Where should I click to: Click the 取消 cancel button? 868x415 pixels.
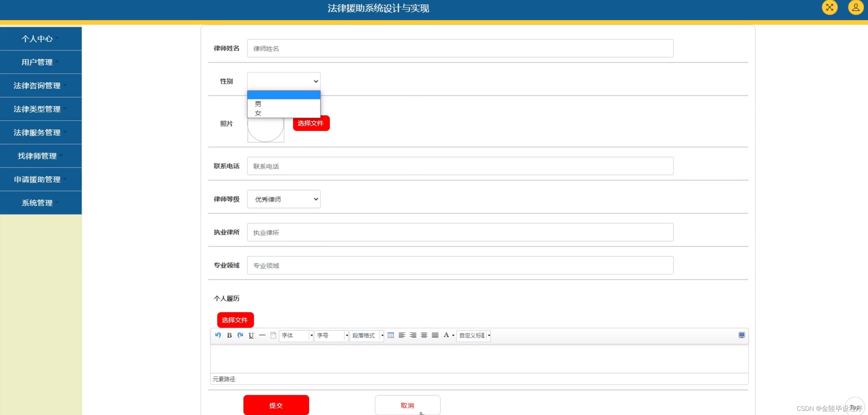[407, 405]
